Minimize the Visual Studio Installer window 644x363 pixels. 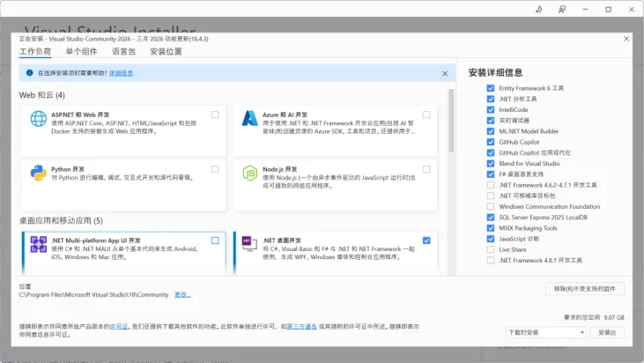(x=585, y=9)
